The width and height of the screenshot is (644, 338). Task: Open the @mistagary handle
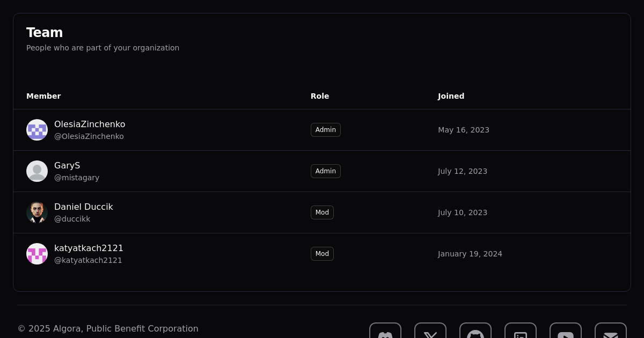[77, 178]
